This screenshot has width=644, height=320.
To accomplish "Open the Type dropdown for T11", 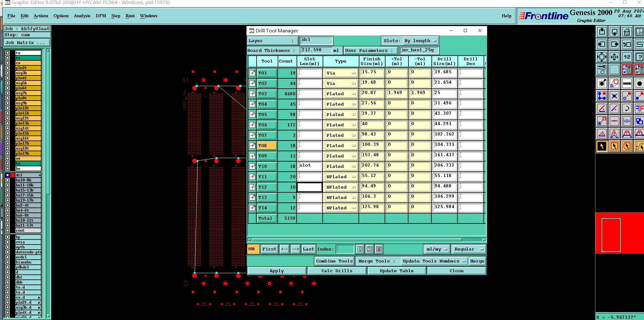I will click(x=341, y=177).
